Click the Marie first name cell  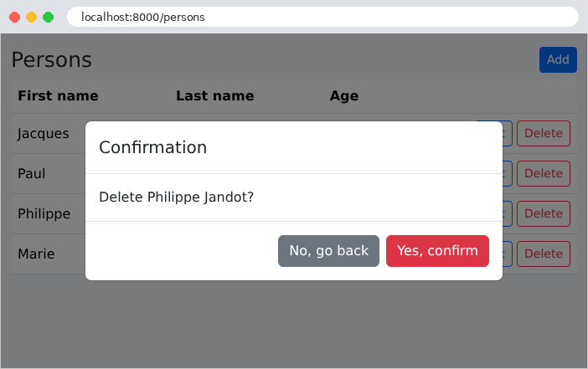36,254
